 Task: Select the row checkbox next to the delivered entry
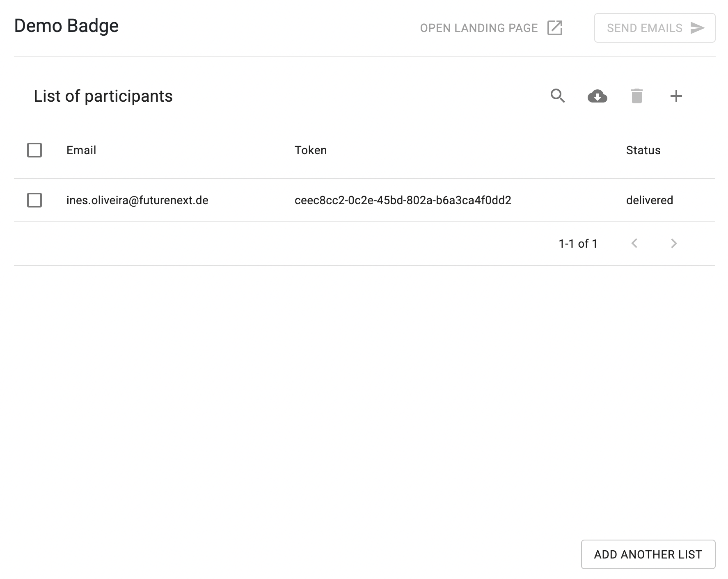34,200
